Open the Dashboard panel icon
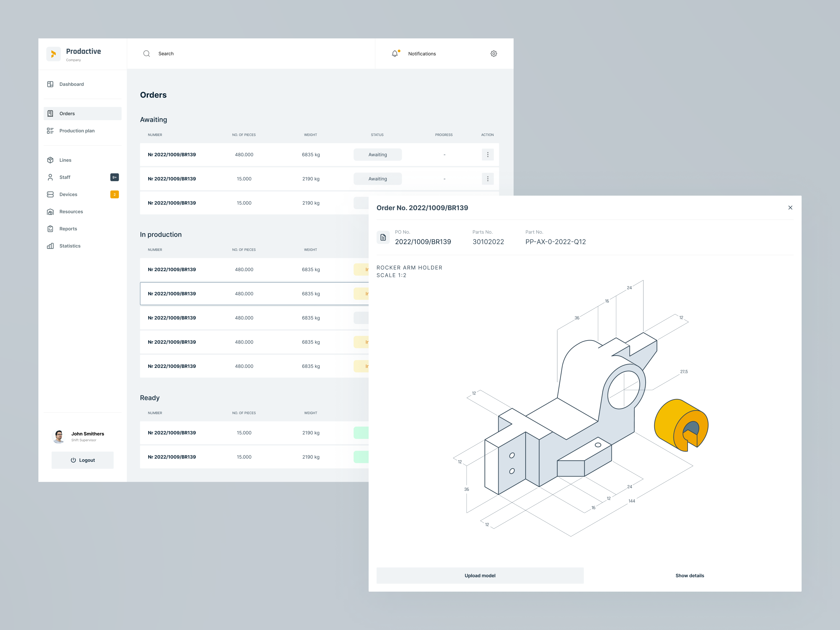Image resolution: width=840 pixels, height=630 pixels. click(x=50, y=84)
